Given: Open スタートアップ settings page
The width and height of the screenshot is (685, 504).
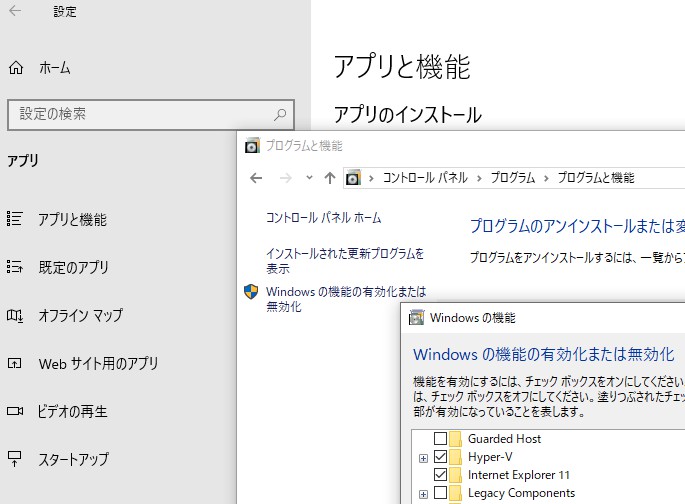Looking at the screenshot, I should [x=73, y=459].
